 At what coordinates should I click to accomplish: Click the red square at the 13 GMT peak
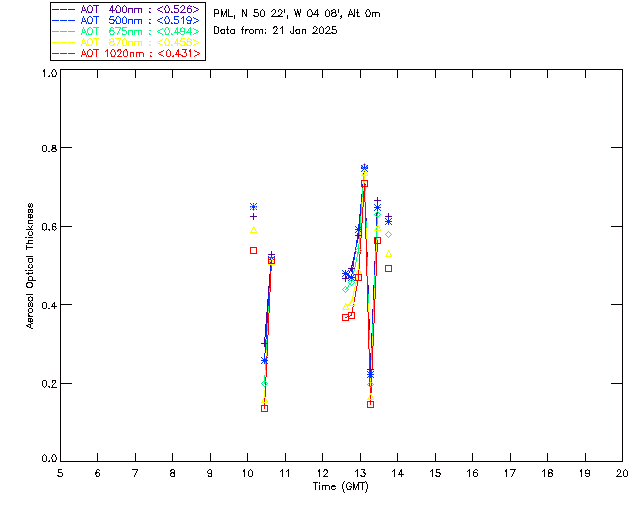point(364,184)
